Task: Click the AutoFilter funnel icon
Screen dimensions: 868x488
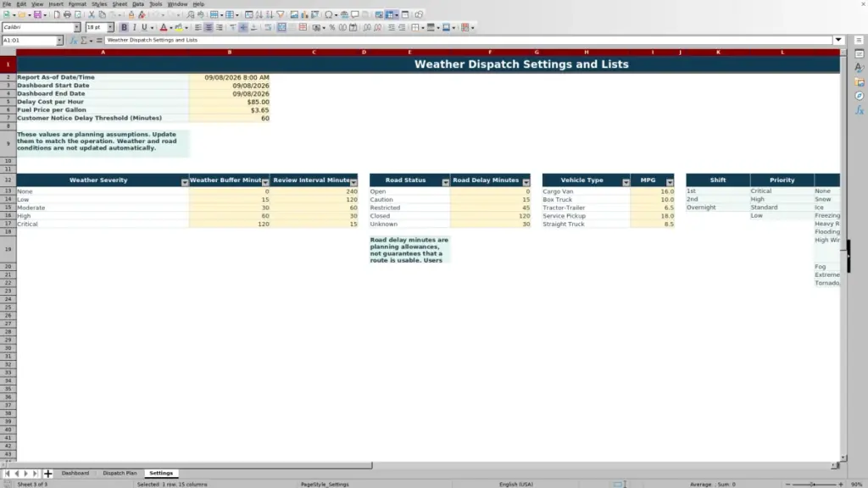Action: pos(280,14)
